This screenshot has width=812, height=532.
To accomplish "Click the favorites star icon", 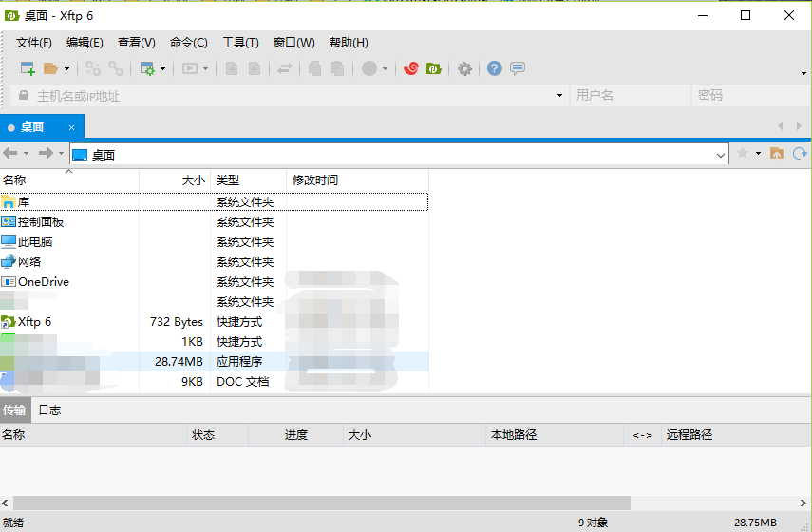I will click(x=743, y=153).
